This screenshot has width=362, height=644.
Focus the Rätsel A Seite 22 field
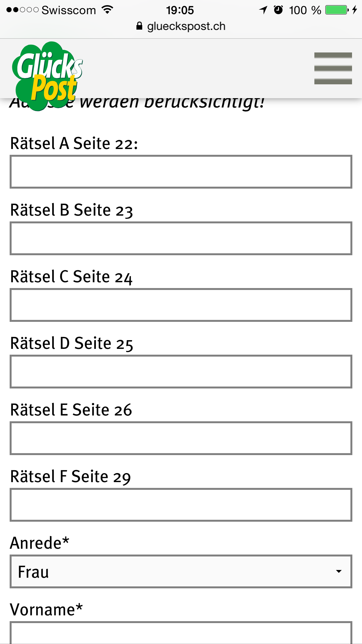tap(181, 172)
